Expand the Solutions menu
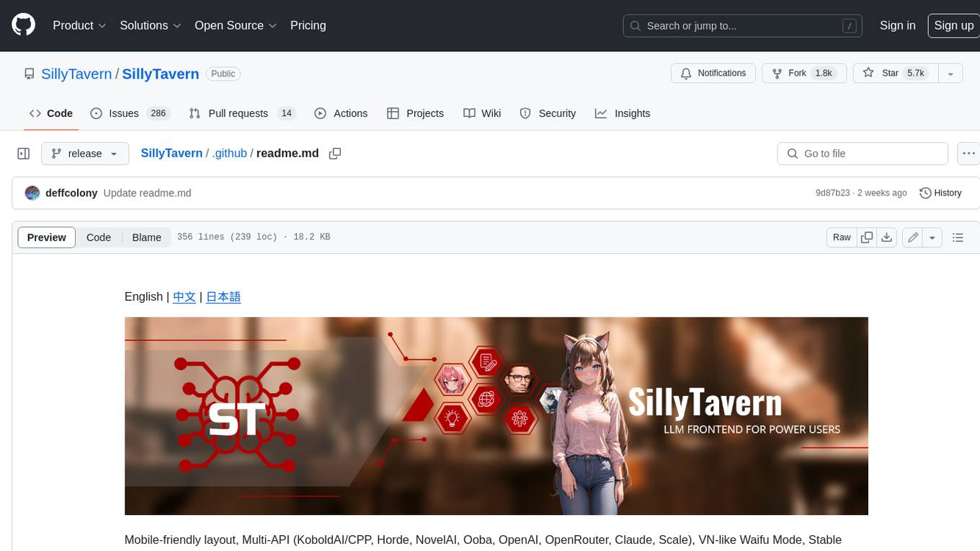Image resolution: width=980 pixels, height=551 pixels. [151, 25]
